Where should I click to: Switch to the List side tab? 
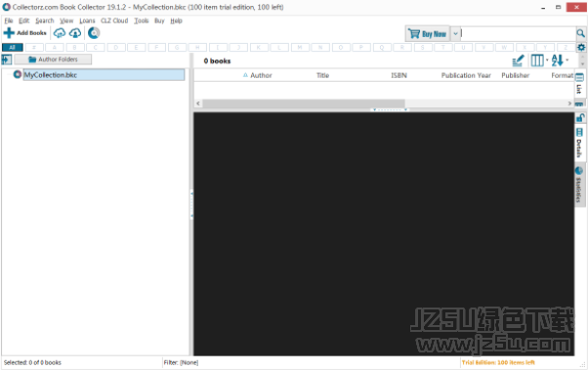579,84
